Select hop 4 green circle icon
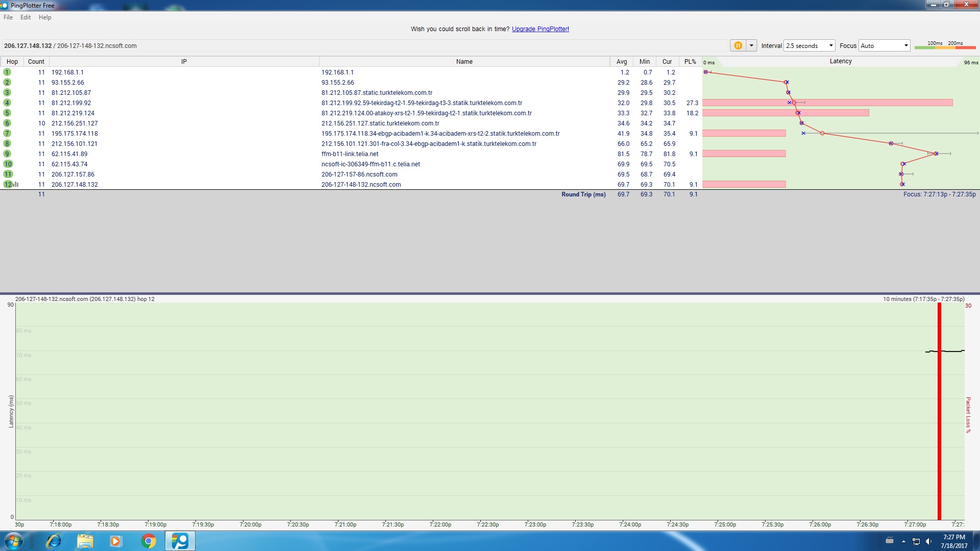Screen dimensions: 980x551 point(7,103)
